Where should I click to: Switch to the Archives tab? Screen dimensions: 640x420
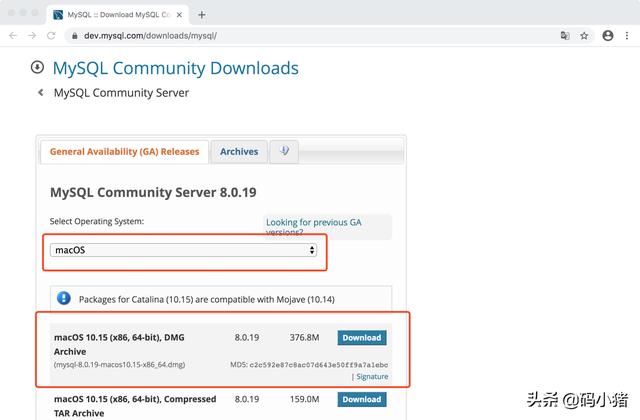tap(239, 152)
